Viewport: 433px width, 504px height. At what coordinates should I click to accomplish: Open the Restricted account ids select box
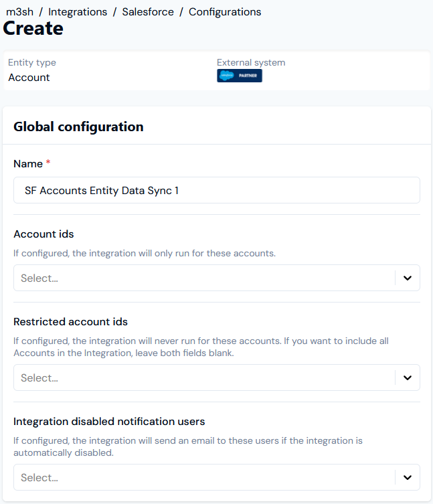(217, 377)
